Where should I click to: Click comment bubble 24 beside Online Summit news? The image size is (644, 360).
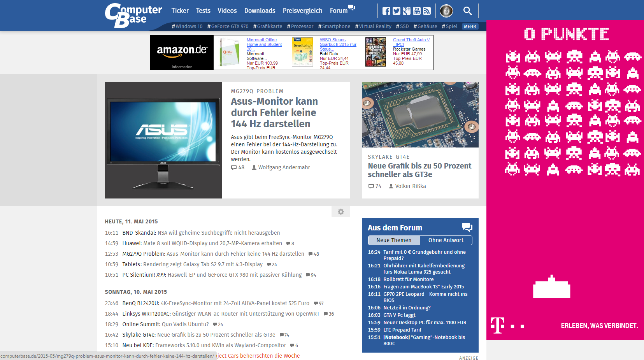click(218, 324)
